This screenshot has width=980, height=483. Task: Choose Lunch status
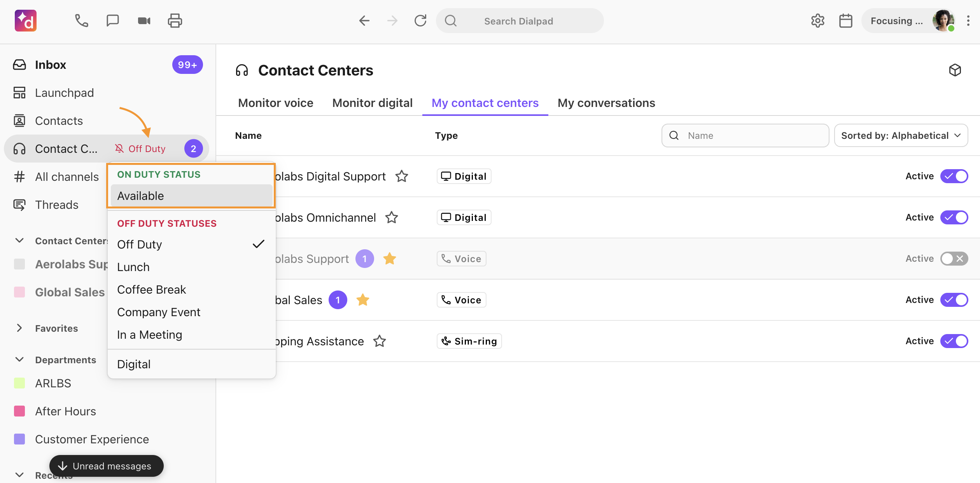pyautogui.click(x=191, y=267)
